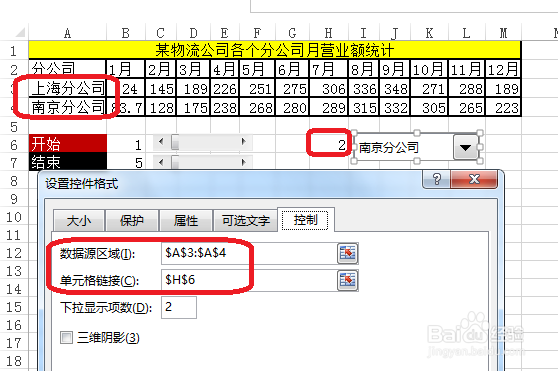558x371 pixels.
Task: Select column header M
Action: coord(503,33)
